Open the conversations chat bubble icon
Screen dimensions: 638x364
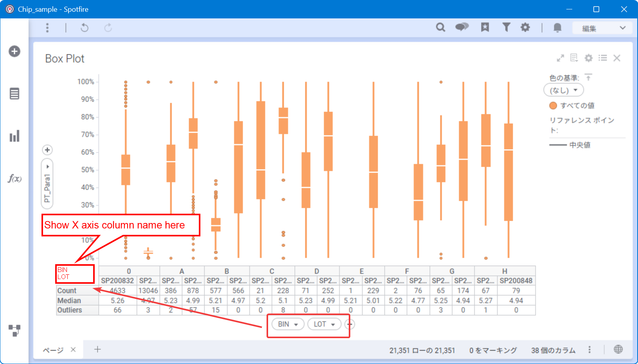pos(462,27)
